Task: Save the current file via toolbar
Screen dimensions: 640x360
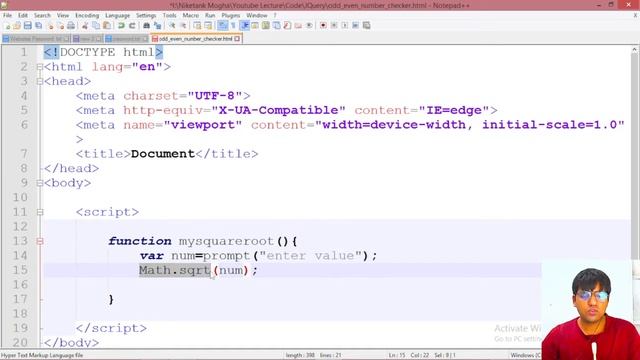Action: click(28, 26)
